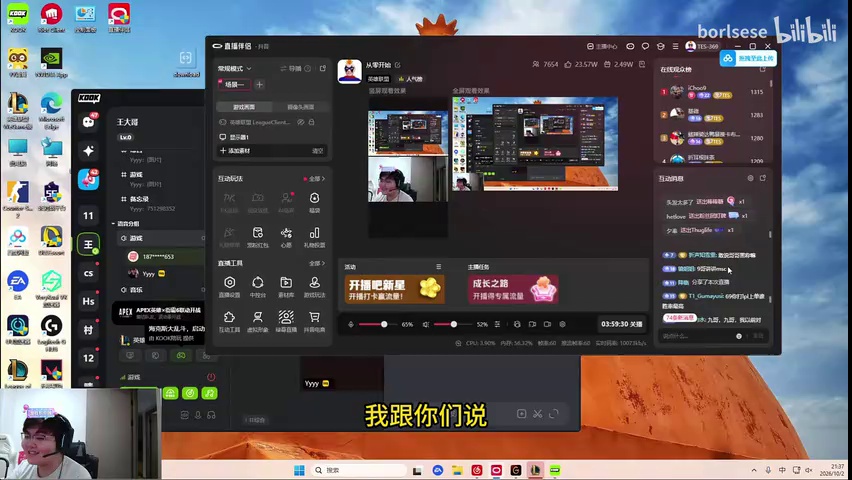This screenshot has height=480, width=852.
Task: Open 成长之路 task banner
Action: click(x=513, y=289)
